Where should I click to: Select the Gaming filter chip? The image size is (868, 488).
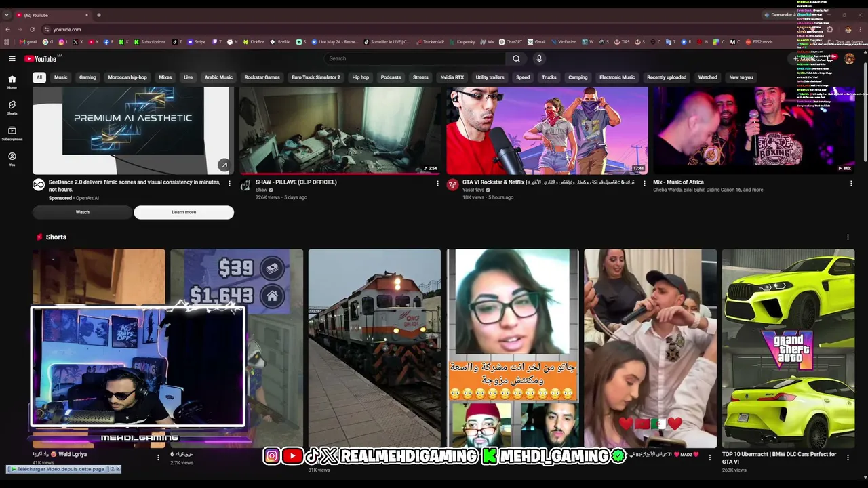tap(87, 77)
